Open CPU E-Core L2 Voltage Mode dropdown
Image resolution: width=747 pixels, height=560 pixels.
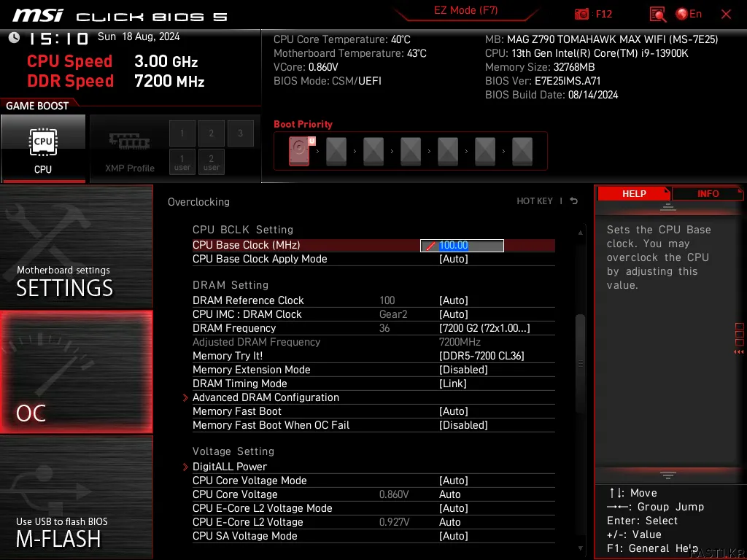click(x=454, y=508)
